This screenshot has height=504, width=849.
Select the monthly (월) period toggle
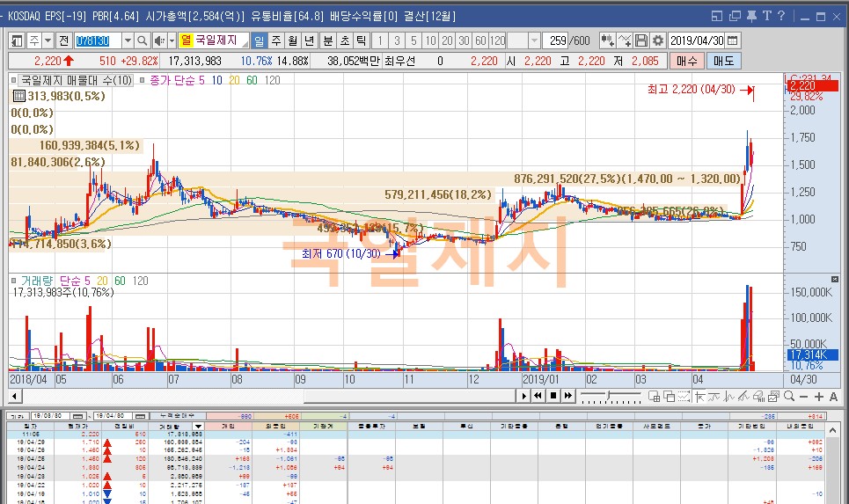click(x=293, y=40)
